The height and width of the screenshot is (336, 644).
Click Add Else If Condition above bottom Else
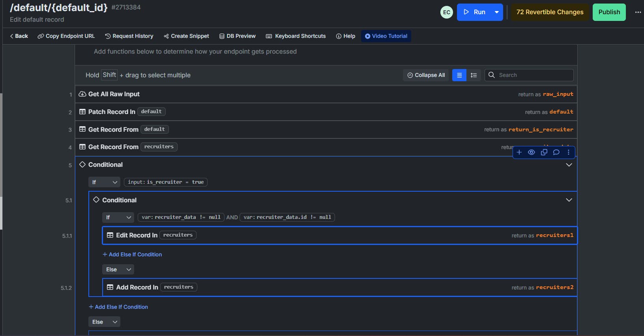pyautogui.click(x=118, y=307)
